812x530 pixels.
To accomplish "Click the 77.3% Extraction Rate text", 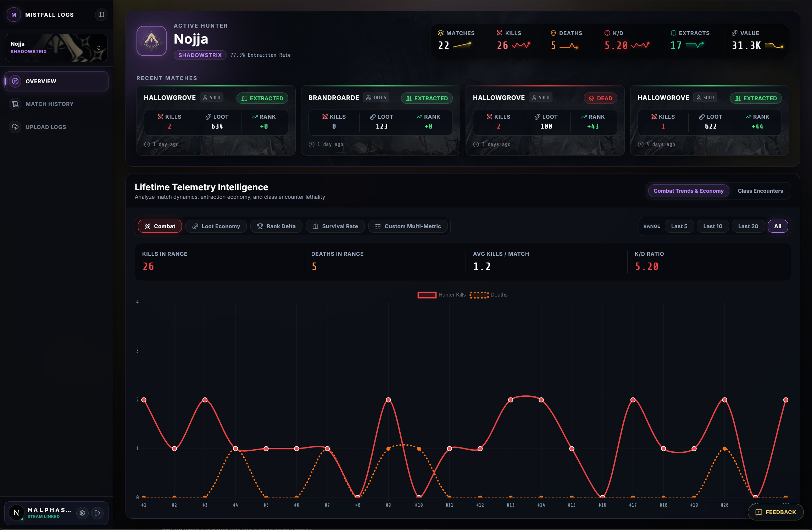I will 261,55.
